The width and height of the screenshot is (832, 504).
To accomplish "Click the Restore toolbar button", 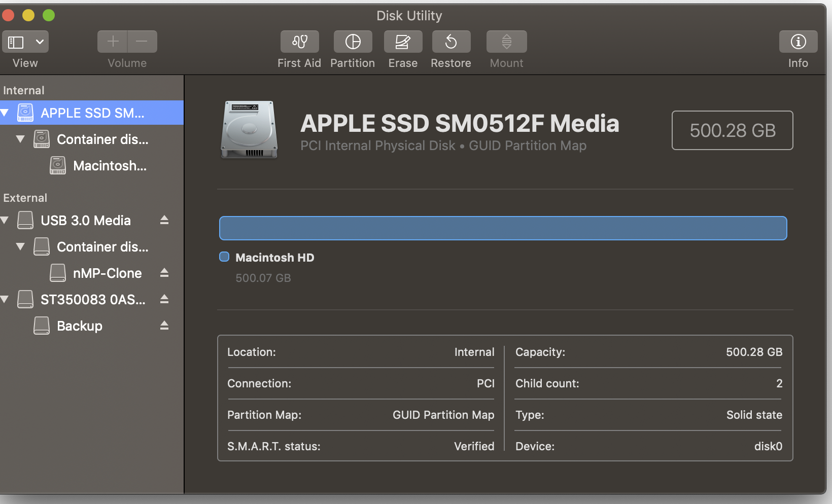I will click(x=451, y=42).
